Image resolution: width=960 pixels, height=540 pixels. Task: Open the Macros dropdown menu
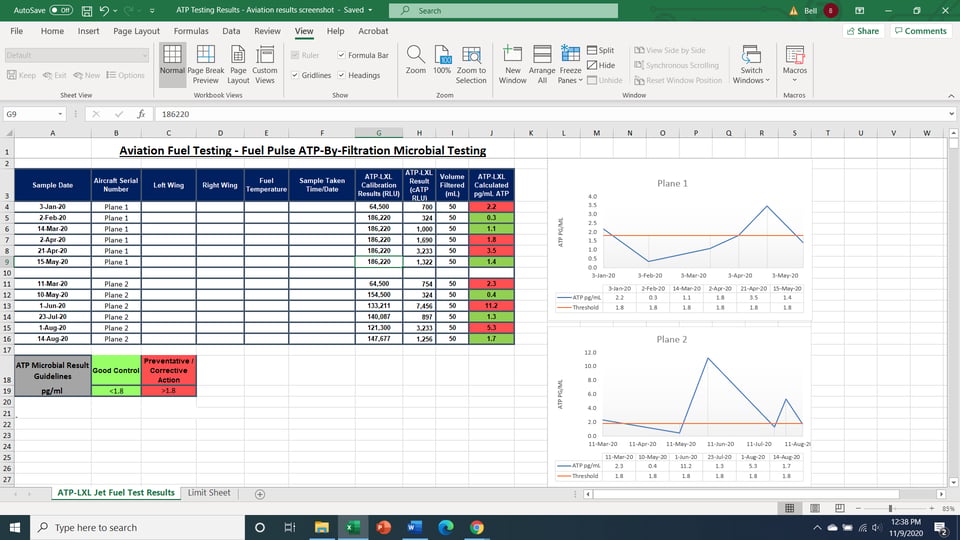[x=795, y=64]
